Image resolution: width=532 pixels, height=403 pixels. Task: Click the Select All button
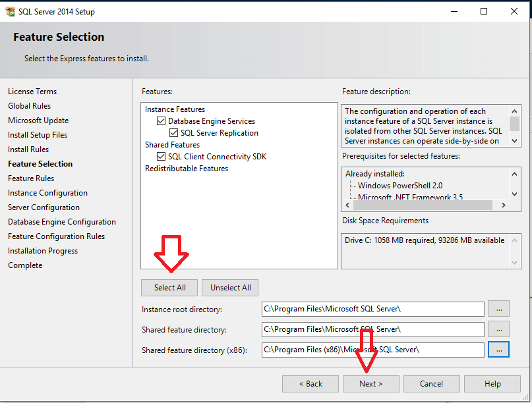169,288
